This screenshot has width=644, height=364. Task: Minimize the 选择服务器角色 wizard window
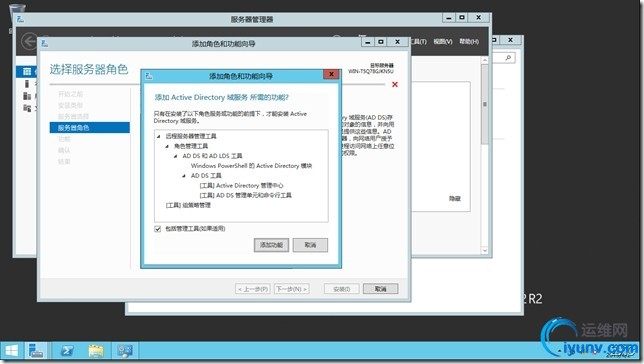point(368,41)
